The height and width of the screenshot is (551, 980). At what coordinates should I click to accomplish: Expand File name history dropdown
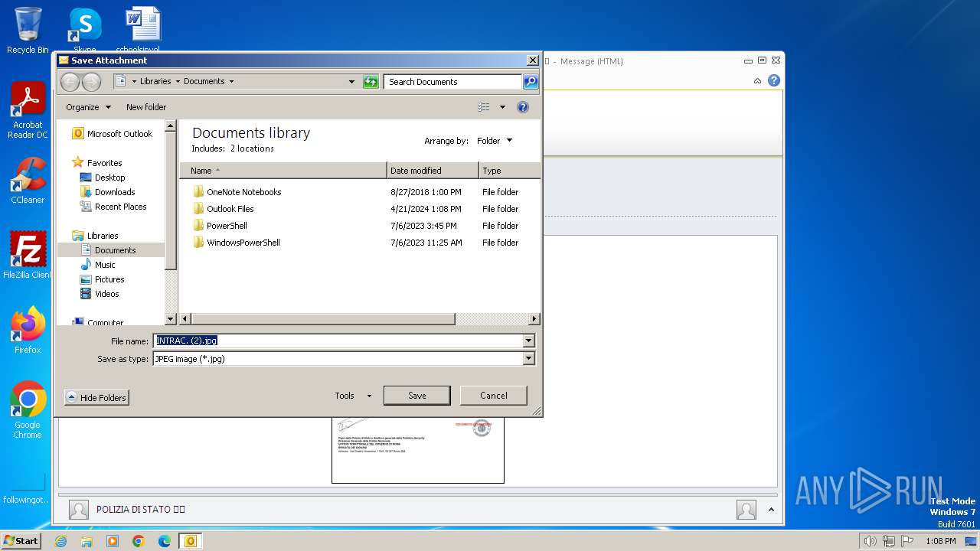528,341
